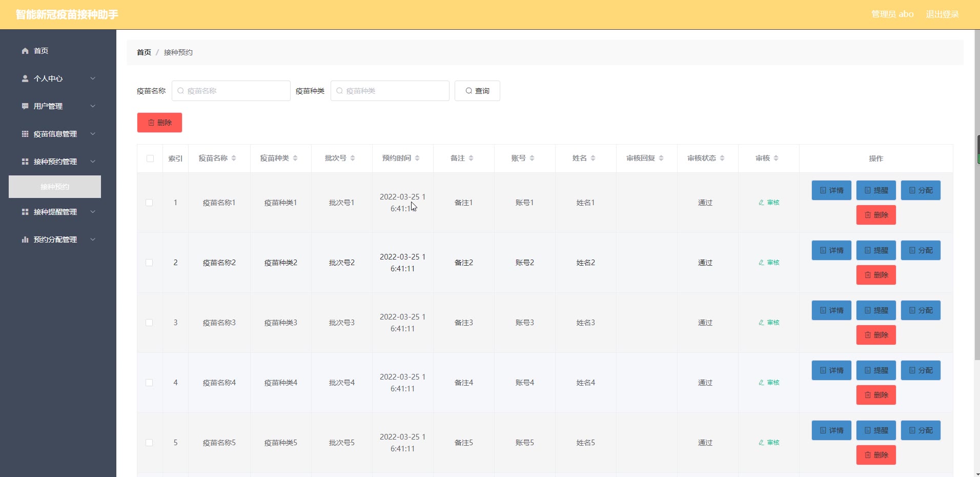This screenshot has height=477, width=980.
Task: Click the 审核 edit icon in row 1
Action: click(761, 203)
